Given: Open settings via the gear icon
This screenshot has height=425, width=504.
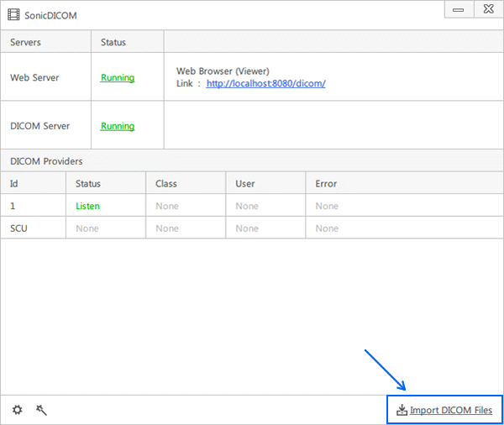Looking at the screenshot, I should coord(18,410).
